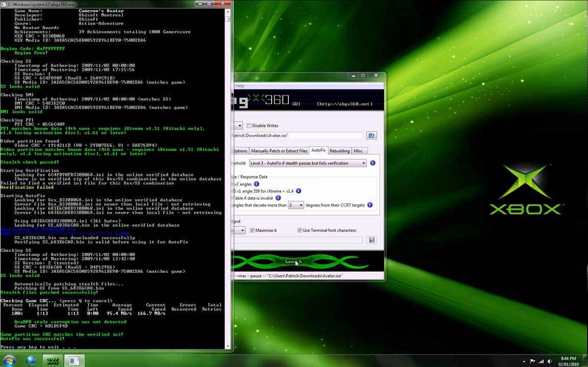Switch to the Misc tab
588x367 pixels.
[x=358, y=151]
